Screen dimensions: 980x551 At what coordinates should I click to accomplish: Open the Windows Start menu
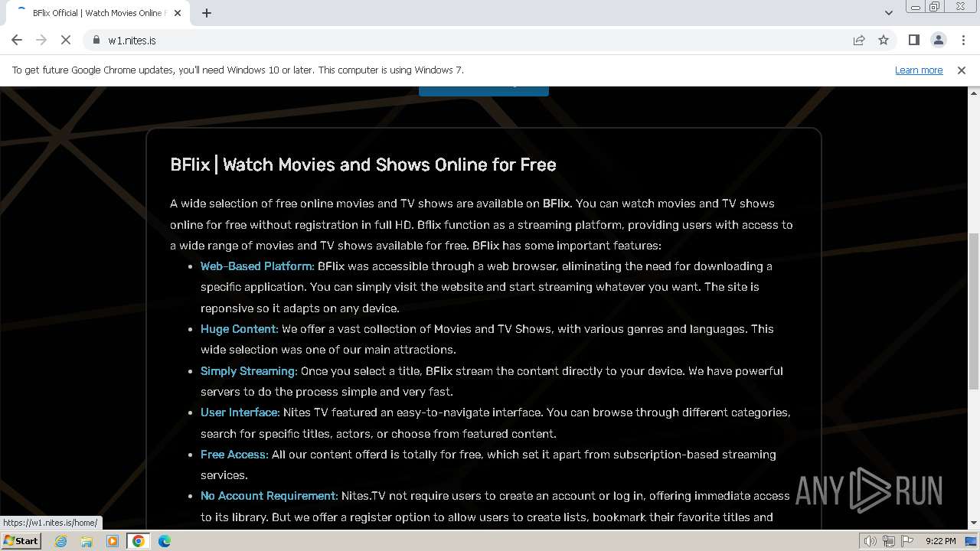point(21,541)
